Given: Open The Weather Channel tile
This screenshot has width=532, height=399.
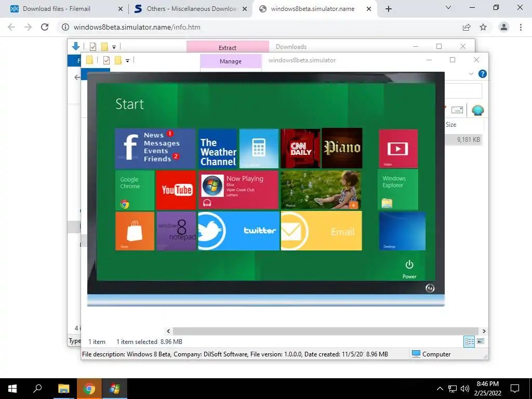Looking at the screenshot, I should [x=218, y=148].
